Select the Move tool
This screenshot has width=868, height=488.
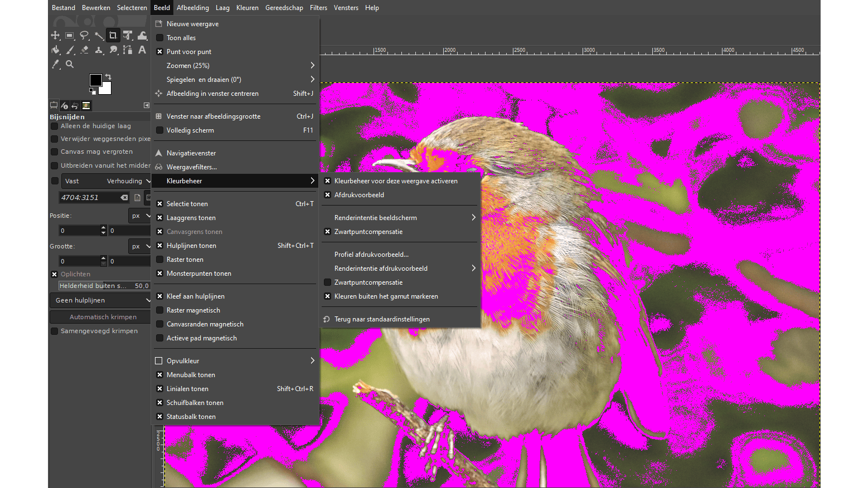tap(55, 36)
